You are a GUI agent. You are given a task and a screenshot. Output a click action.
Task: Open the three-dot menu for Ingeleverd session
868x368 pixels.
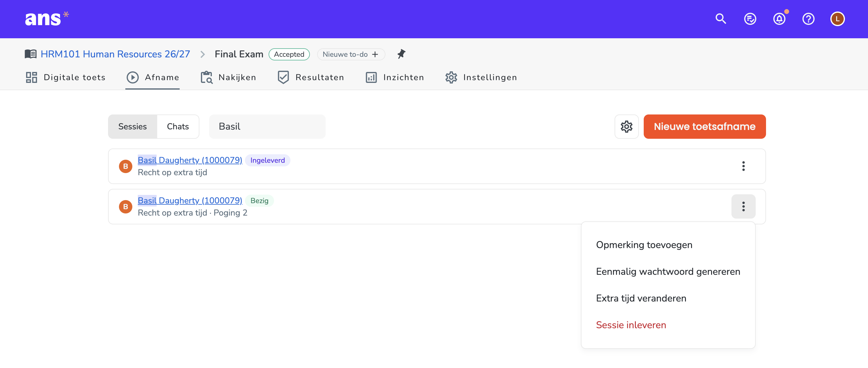(x=743, y=166)
